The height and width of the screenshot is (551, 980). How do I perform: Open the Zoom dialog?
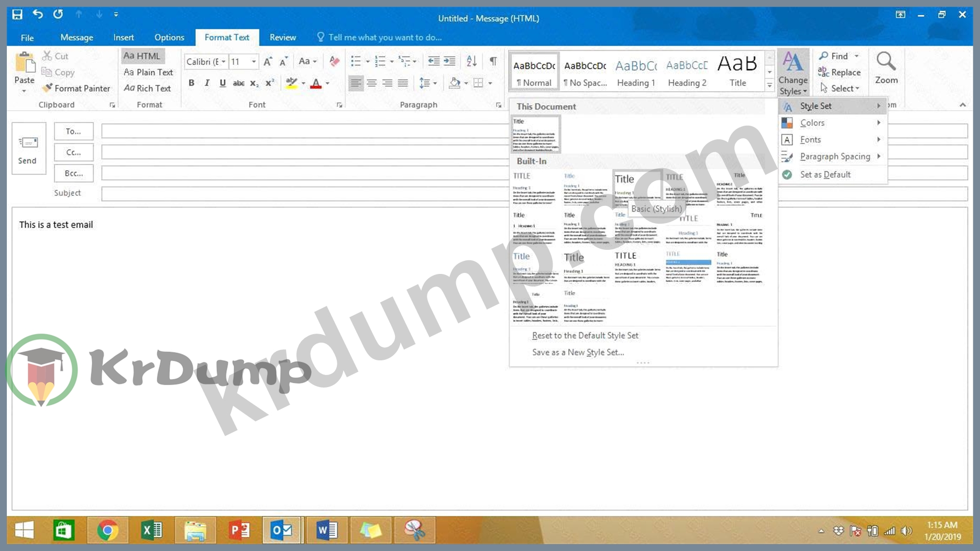click(886, 68)
